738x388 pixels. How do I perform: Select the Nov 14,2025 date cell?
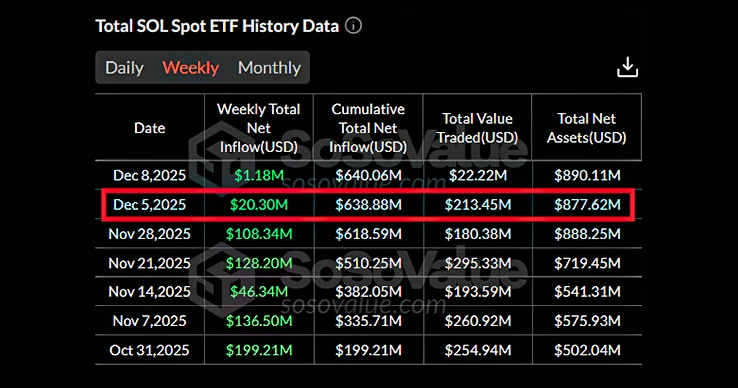click(x=150, y=291)
